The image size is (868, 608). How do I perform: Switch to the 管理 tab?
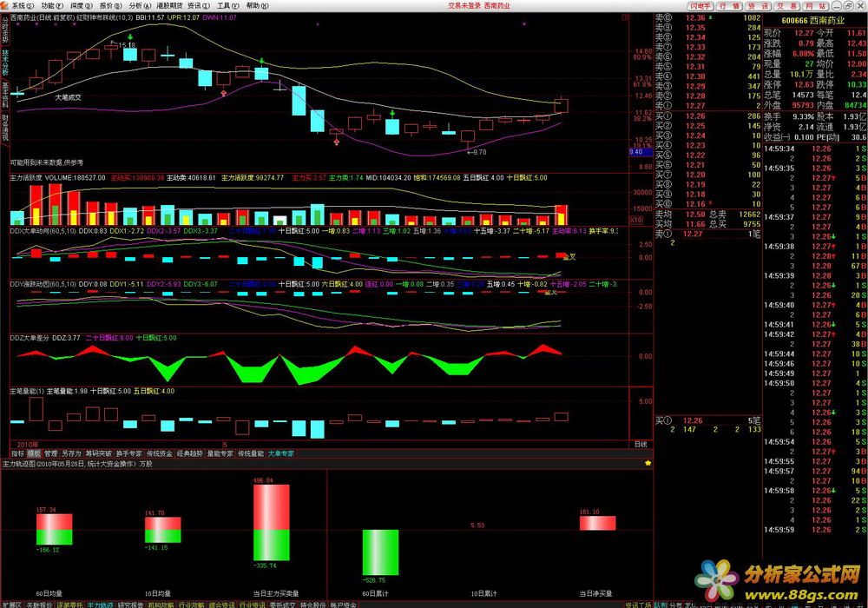[x=51, y=453]
